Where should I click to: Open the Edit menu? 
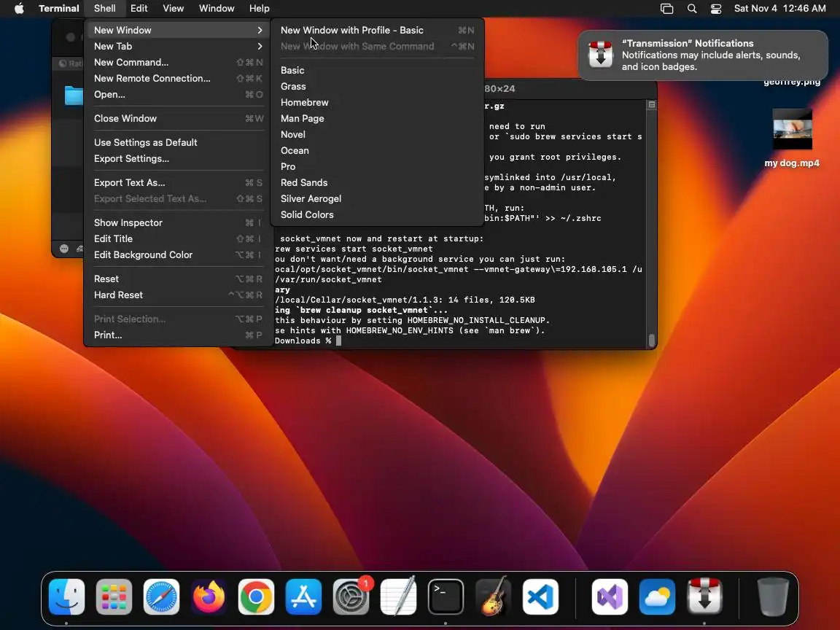(139, 8)
